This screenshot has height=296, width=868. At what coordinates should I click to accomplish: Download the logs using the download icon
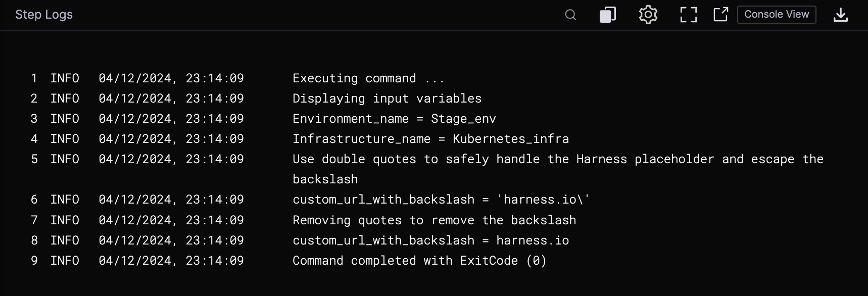(840, 15)
